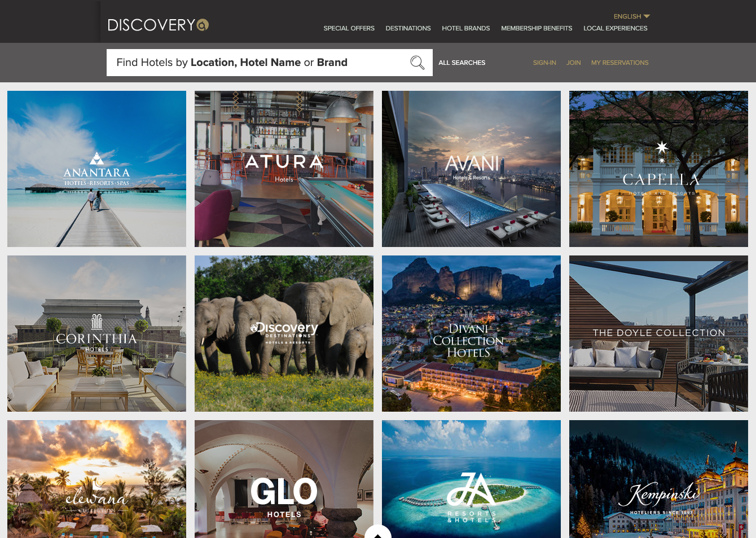Image resolution: width=756 pixels, height=538 pixels.
Task: Open the Divani Collection Hotels tile
Action: (x=471, y=333)
